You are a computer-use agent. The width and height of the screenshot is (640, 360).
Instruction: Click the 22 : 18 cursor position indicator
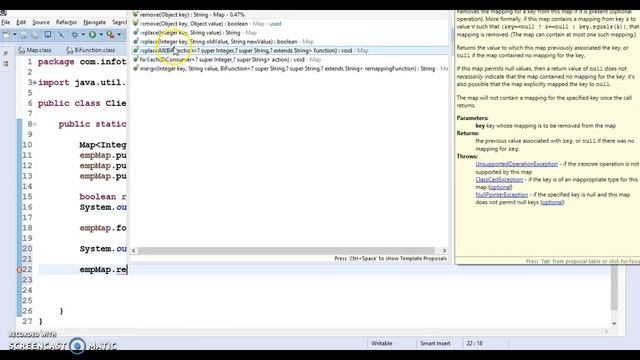pyautogui.click(x=474, y=344)
